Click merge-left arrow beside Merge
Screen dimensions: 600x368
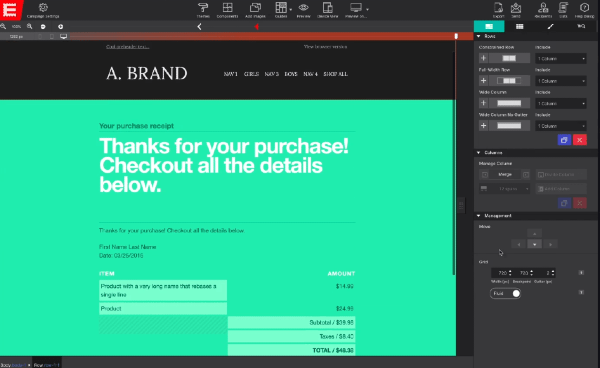click(x=485, y=174)
